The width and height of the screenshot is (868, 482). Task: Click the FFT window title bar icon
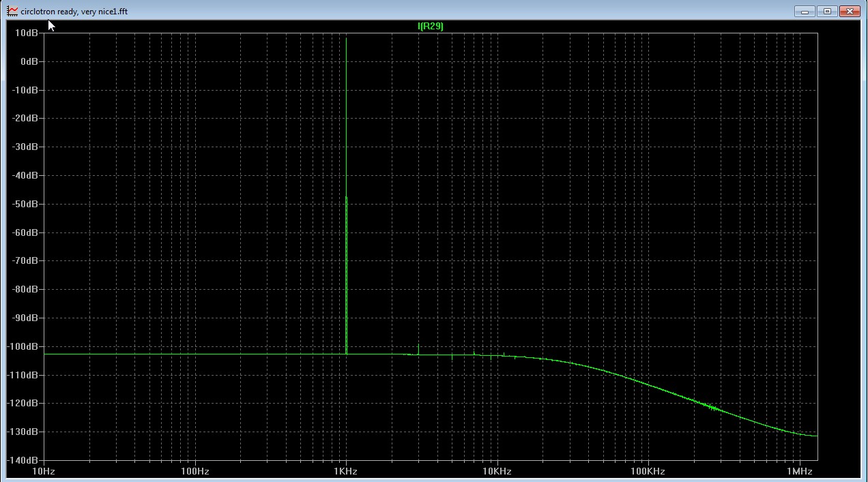point(12,11)
